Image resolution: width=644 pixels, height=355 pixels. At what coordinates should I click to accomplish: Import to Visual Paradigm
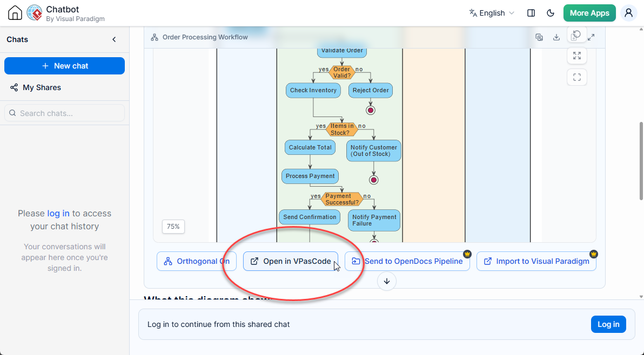536,261
